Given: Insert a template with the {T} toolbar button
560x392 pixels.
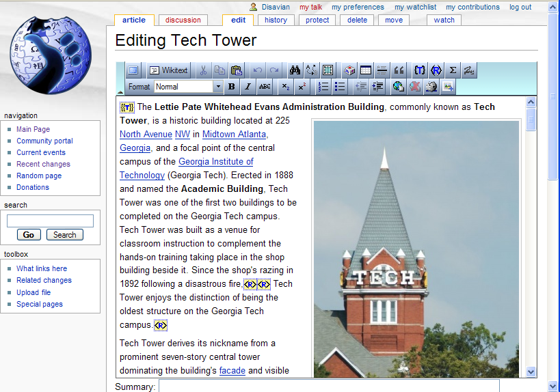Looking at the screenshot, I should (420, 70).
